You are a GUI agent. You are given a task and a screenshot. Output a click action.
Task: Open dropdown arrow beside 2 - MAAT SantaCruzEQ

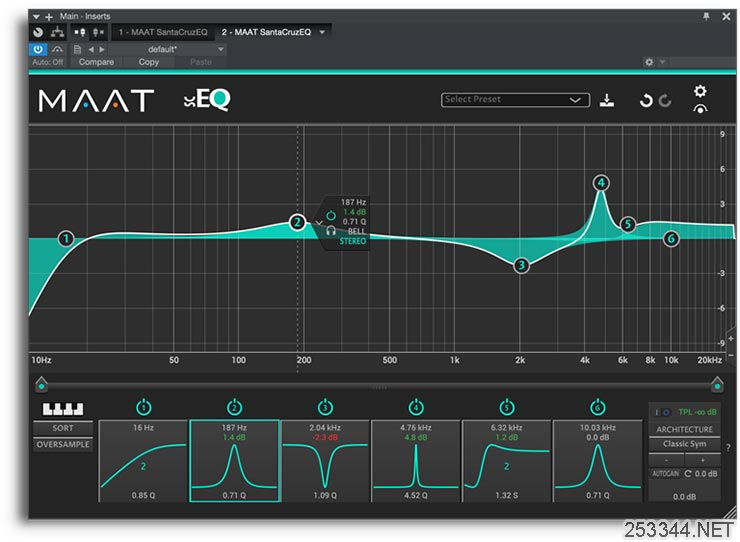(322, 32)
